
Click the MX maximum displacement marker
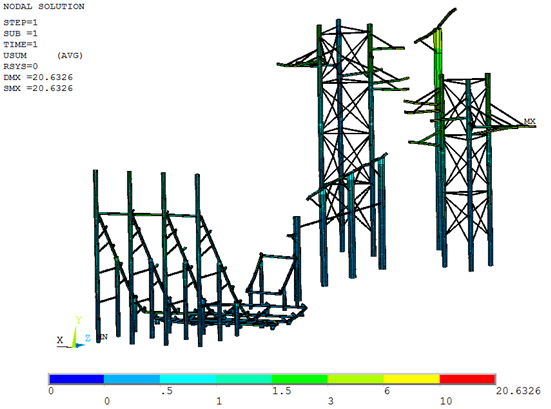click(x=529, y=122)
